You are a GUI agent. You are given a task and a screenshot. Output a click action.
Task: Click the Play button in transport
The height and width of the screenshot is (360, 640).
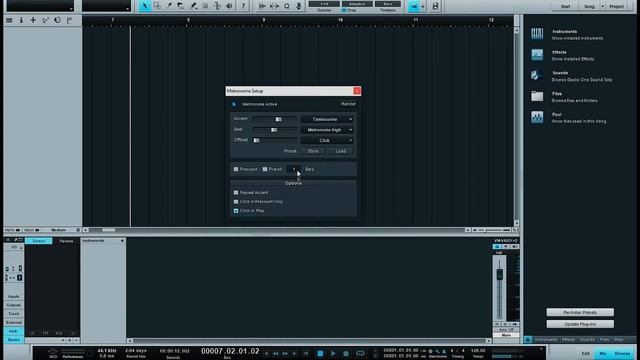tap(333, 353)
